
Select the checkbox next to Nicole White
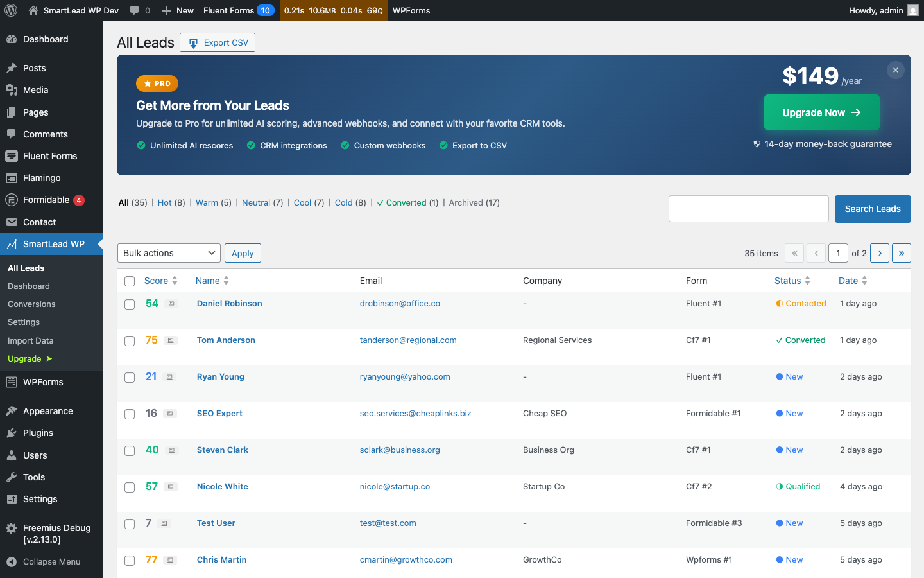(x=130, y=487)
